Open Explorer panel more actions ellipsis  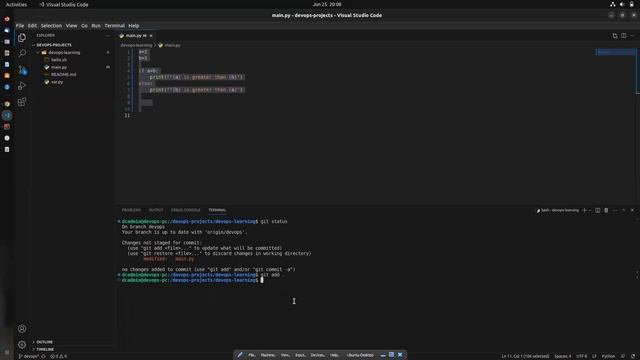pyautogui.click(x=107, y=36)
